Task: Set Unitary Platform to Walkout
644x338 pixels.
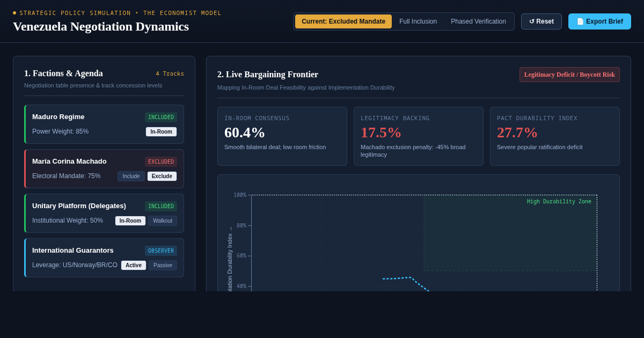Action: (x=163, y=221)
